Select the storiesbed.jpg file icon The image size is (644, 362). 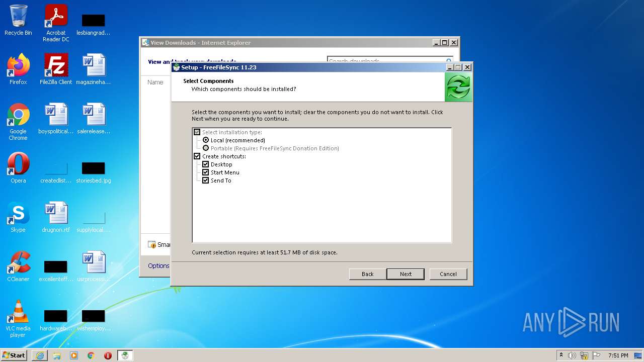coord(94,171)
